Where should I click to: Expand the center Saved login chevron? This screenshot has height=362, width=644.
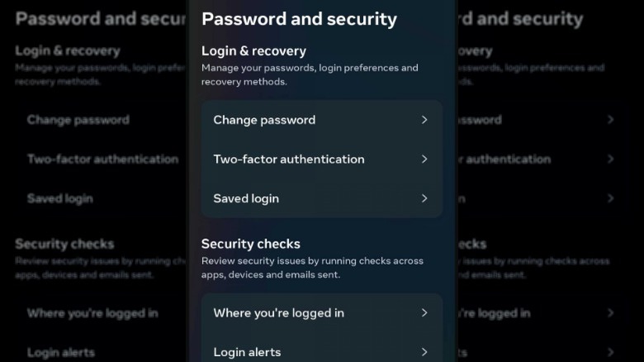click(424, 198)
